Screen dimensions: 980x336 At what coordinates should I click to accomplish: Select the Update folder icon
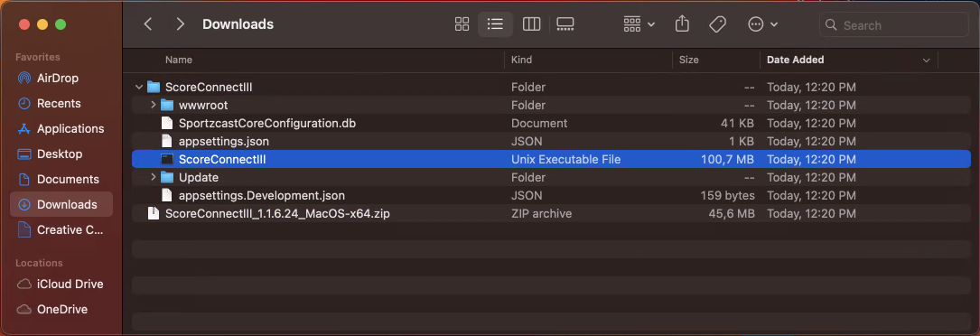coord(167,177)
